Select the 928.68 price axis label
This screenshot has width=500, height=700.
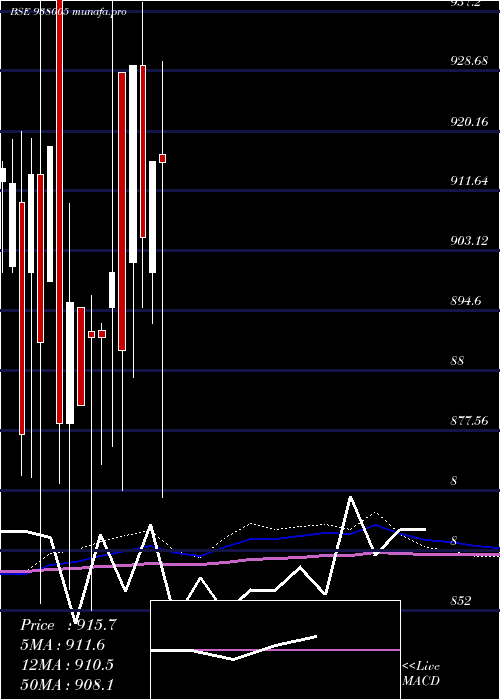pyautogui.click(x=469, y=61)
